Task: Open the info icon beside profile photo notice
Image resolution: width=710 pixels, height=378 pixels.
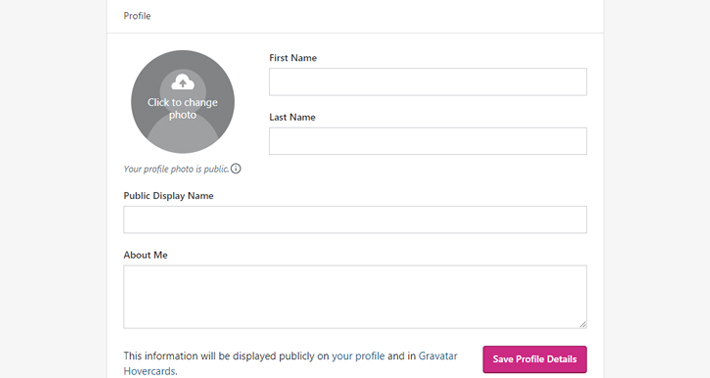Action: 236,169
